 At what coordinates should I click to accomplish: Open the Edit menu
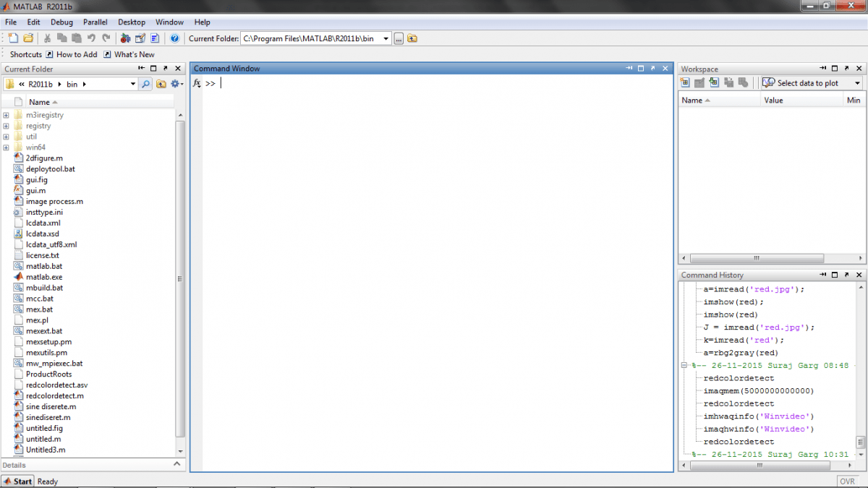[x=34, y=22]
